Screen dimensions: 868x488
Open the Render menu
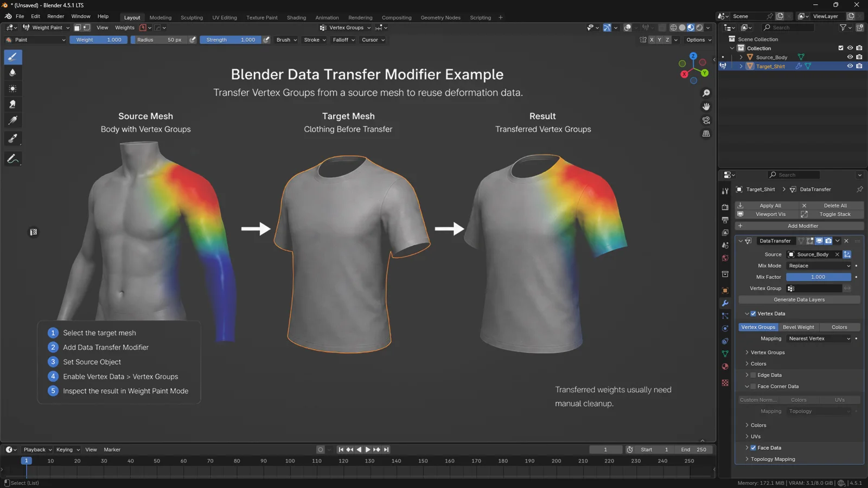[55, 16]
